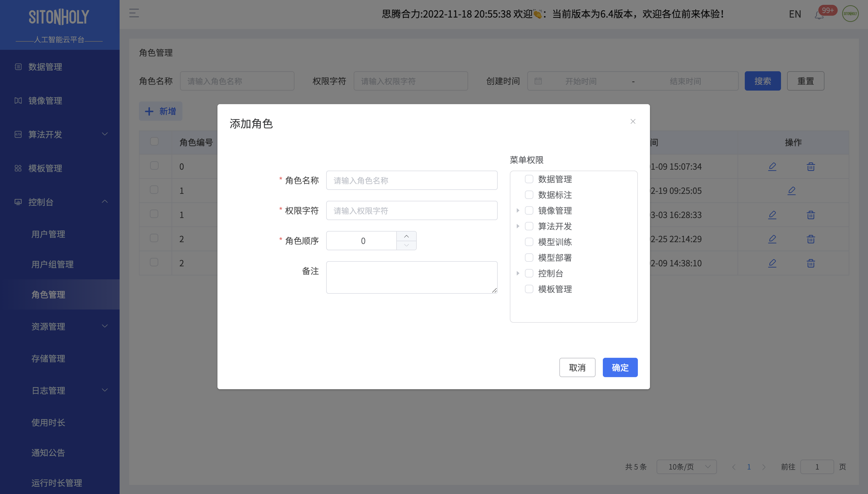Image resolution: width=868 pixels, height=494 pixels.
Task: Expand the 控制台 tree node arrow
Action: [x=518, y=273]
